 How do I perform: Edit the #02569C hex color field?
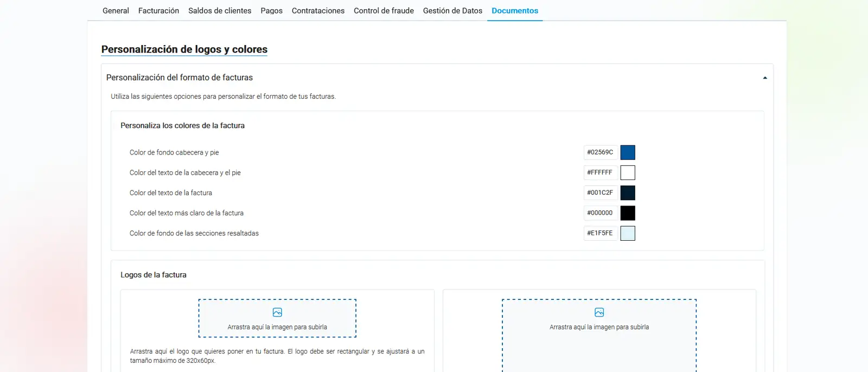(x=600, y=152)
